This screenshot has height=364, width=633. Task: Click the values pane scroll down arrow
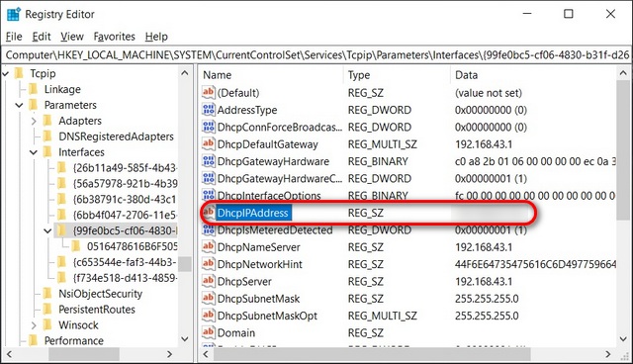point(623,339)
